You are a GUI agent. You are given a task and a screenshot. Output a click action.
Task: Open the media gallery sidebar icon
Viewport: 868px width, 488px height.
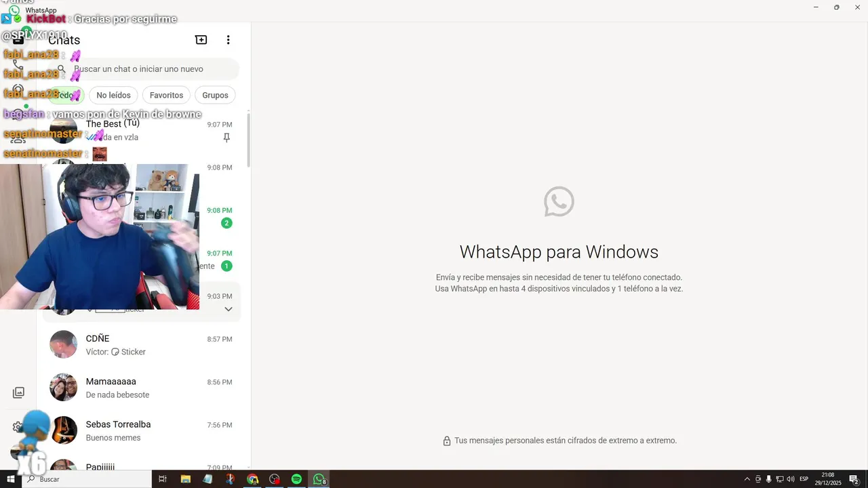click(x=18, y=392)
